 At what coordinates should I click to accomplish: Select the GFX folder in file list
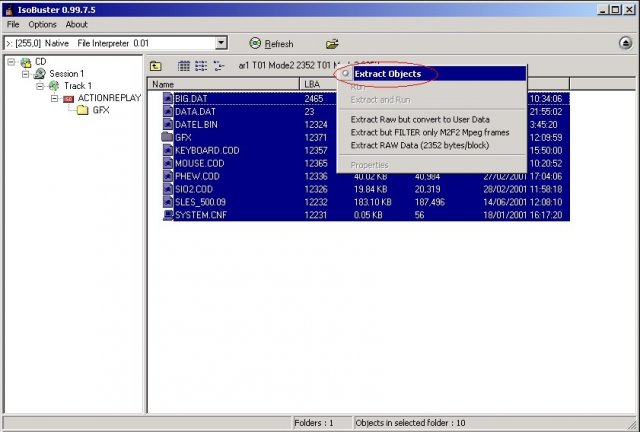pos(183,138)
